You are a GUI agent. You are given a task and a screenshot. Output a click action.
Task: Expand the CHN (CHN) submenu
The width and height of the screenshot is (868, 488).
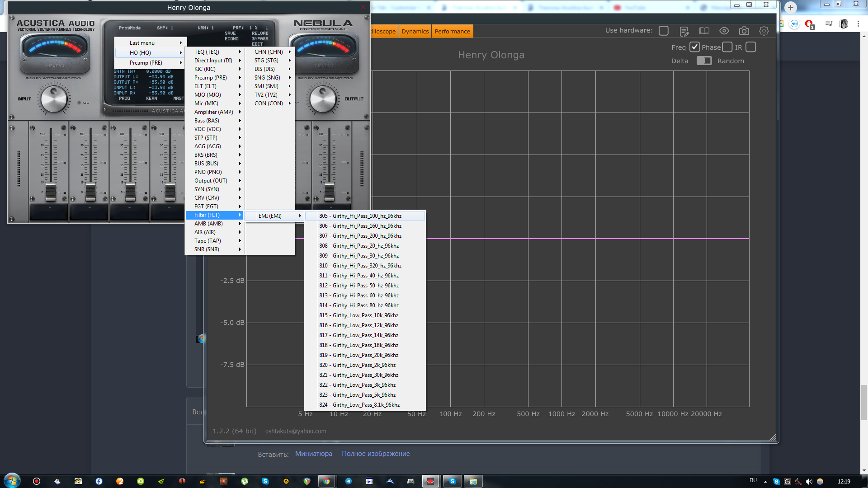tap(269, 52)
